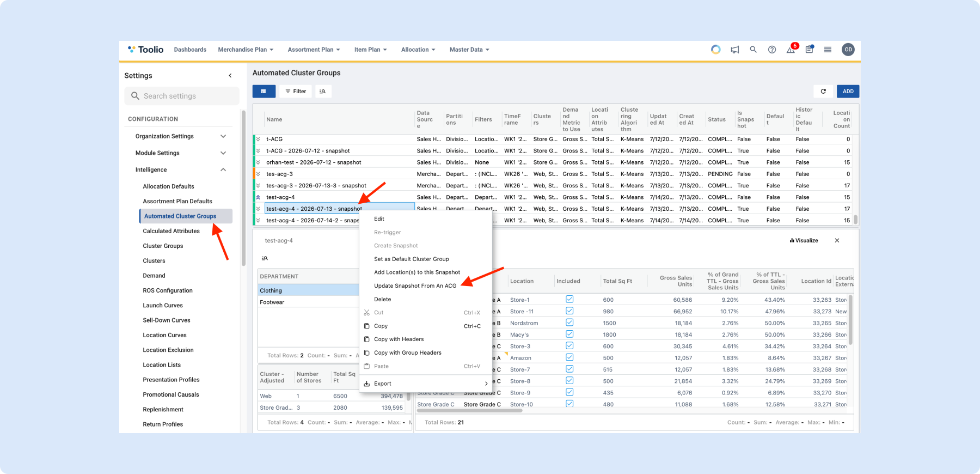Toggle the Included checkbox for Store-7

569,369
